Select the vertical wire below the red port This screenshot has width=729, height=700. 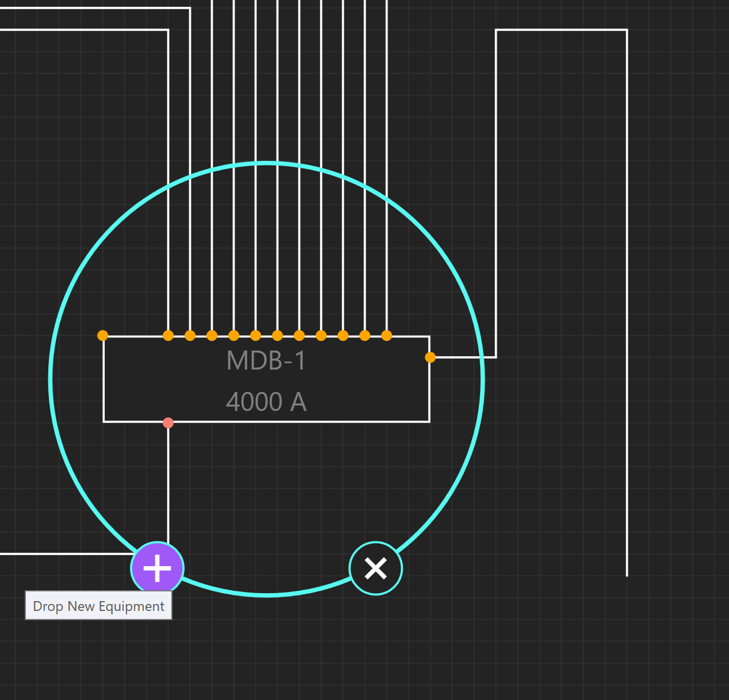pos(168,483)
